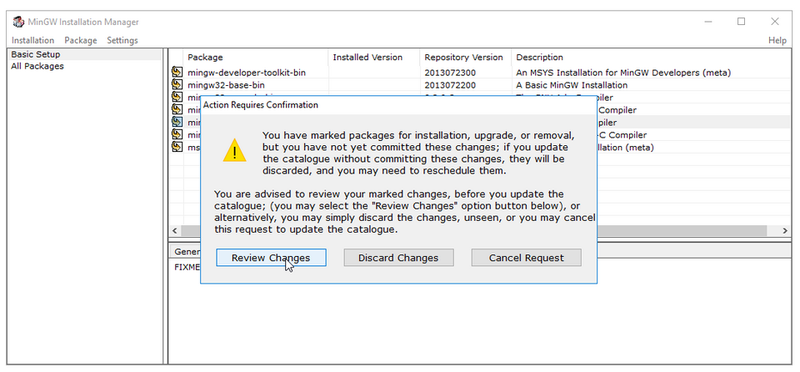This screenshot has width=800, height=372.
Task: Click status icon of the 'llation (meta)' row
Action: click(x=177, y=146)
